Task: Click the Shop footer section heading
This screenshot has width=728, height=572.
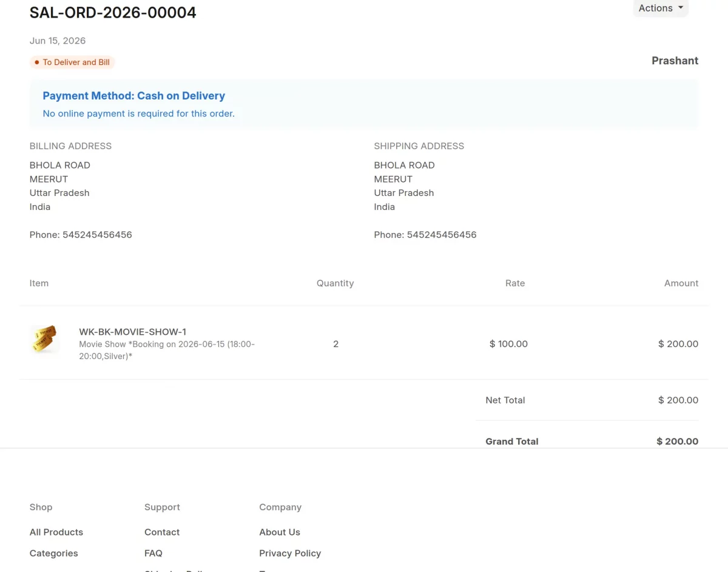Action: click(41, 507)
